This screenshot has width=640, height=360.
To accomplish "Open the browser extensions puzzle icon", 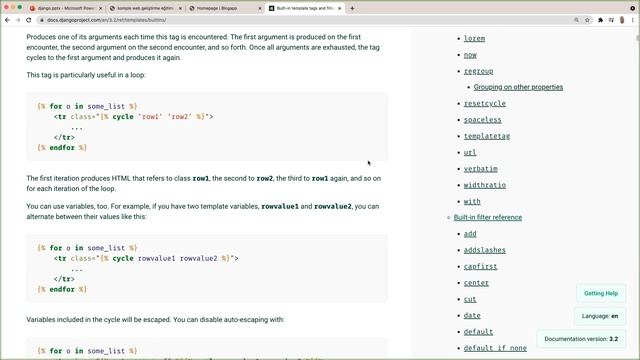I will 600,20.
